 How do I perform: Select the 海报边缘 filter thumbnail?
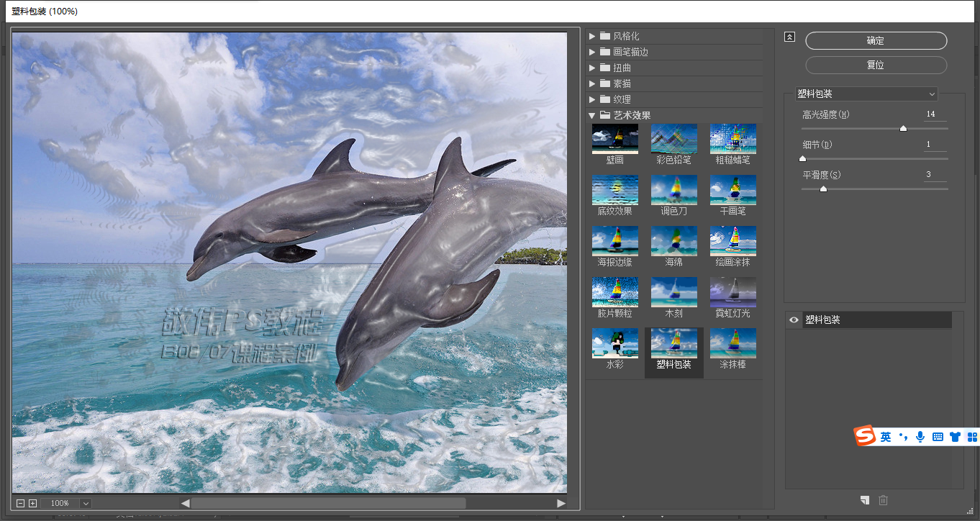point(614,241)
